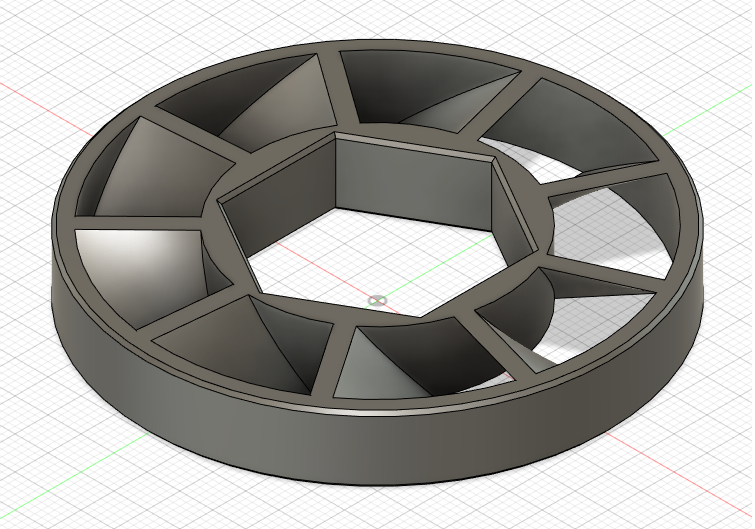
Task: Select the origin point marker at the model center
Action: click(x=377, y=301)
